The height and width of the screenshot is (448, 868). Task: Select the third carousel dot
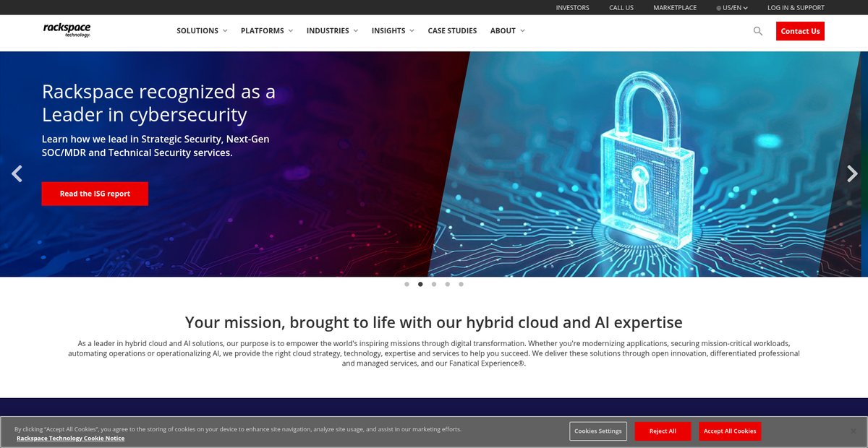click(x=434, y=284)
